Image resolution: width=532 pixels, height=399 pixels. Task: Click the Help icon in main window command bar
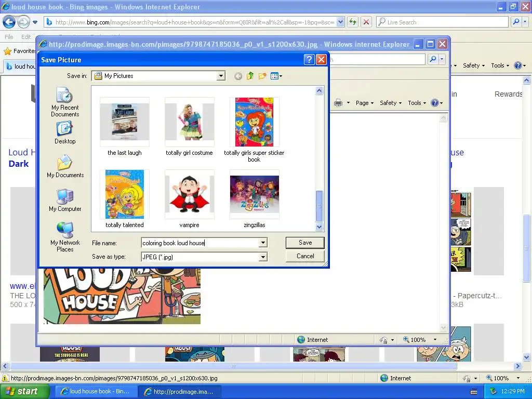click(518, 65)
